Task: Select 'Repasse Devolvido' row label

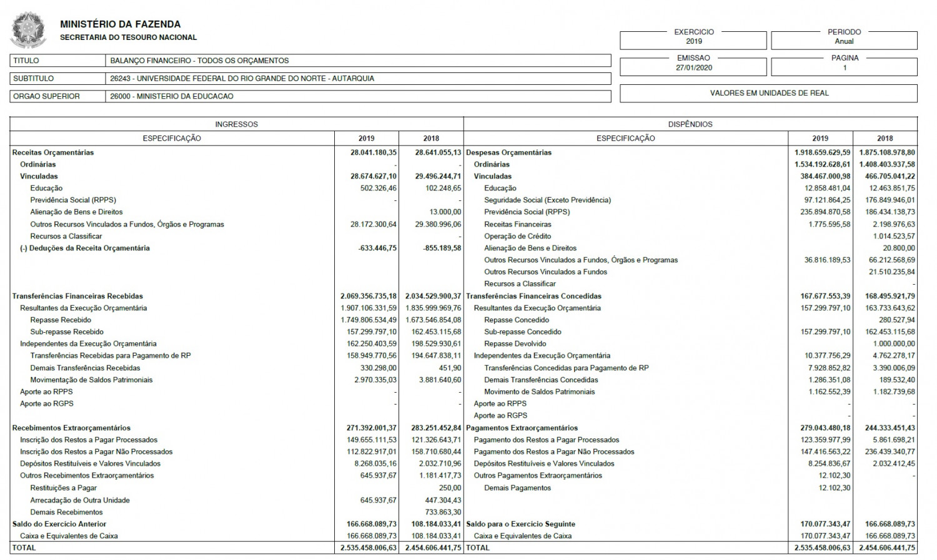Action: tap(515, 344)
